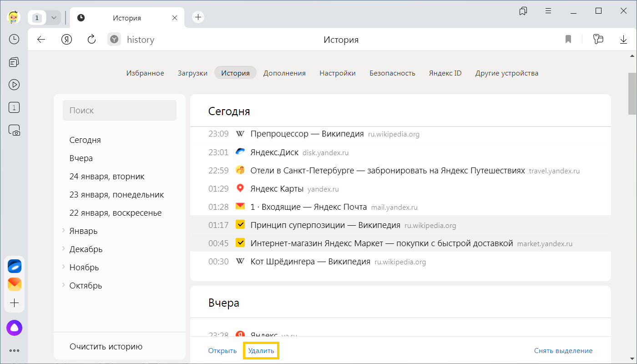Click the map pin icon beside Яндекс Карты

pos(240,188)
